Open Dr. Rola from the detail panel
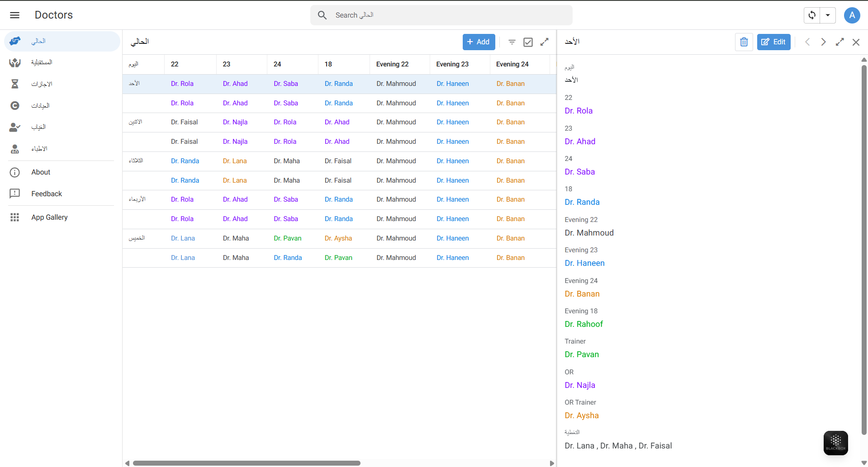The height and width of the screenshot is (467, 868). (579, 111)
